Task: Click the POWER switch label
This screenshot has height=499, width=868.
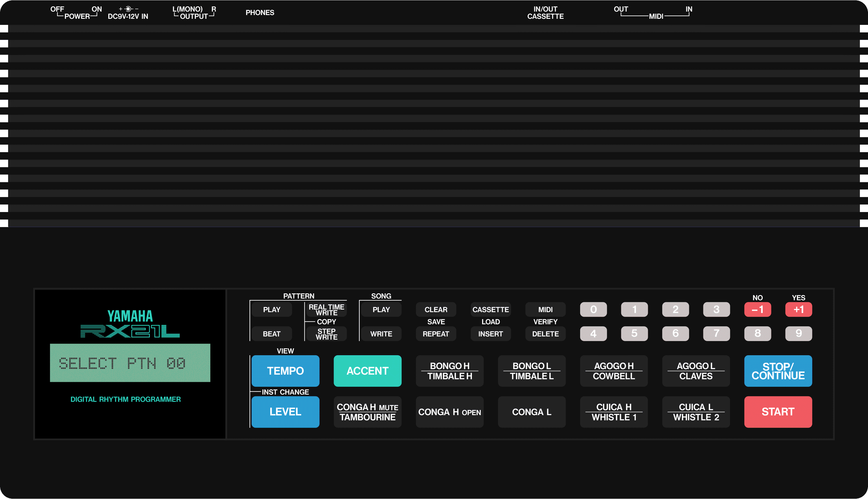Action: [x=77, y=16]
